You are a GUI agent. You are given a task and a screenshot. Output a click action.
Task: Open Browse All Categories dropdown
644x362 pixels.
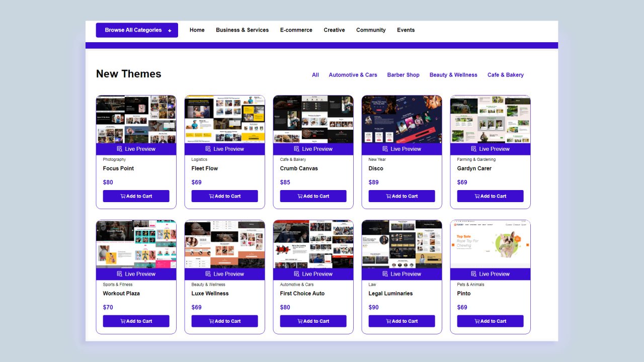137,30
